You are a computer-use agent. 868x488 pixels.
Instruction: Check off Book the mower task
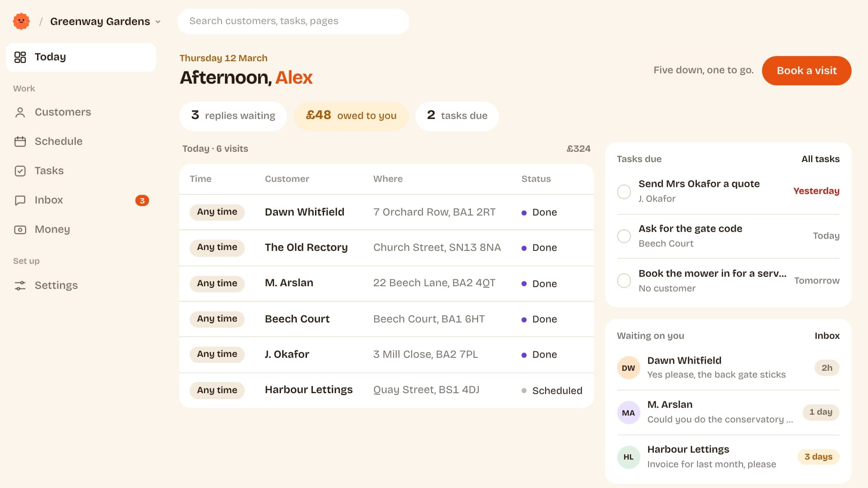624,281
